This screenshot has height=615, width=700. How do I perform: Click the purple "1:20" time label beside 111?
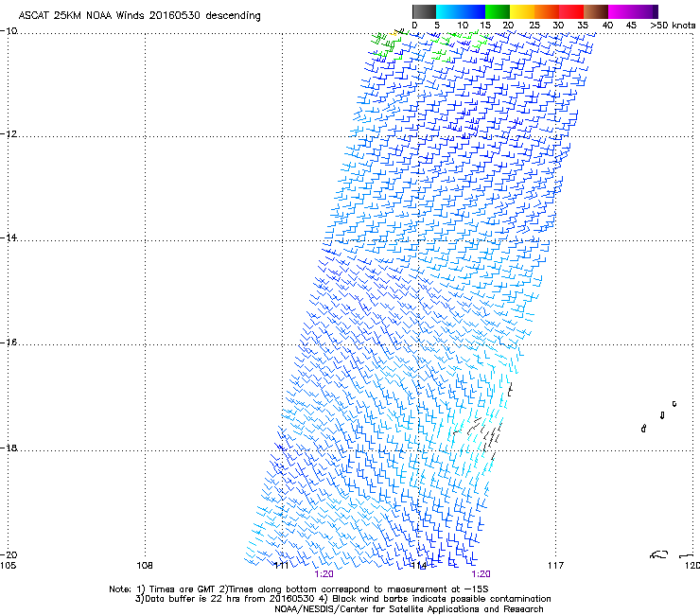324,574
